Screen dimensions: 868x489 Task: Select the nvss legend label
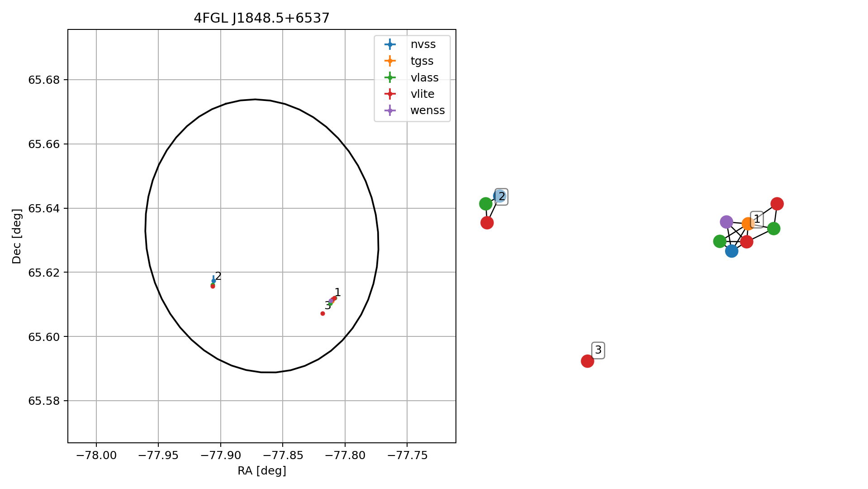pyautogui.click(x=423, y=44)
